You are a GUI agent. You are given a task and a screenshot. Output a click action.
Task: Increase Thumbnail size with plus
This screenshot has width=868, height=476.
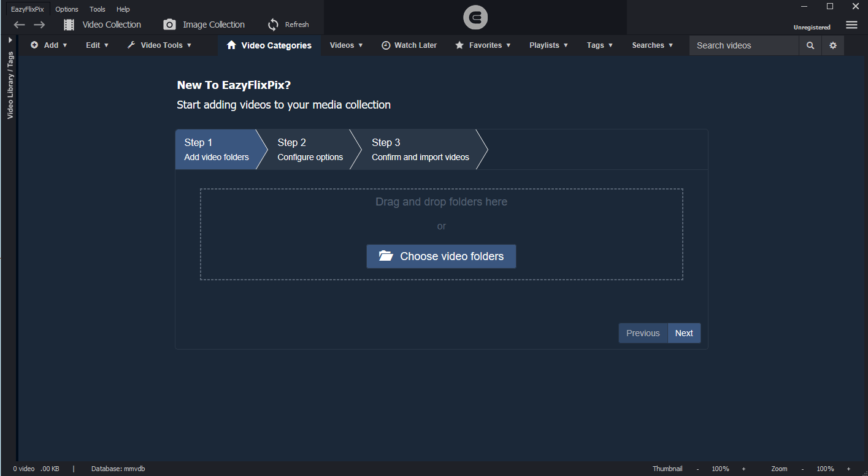point(743,469)
